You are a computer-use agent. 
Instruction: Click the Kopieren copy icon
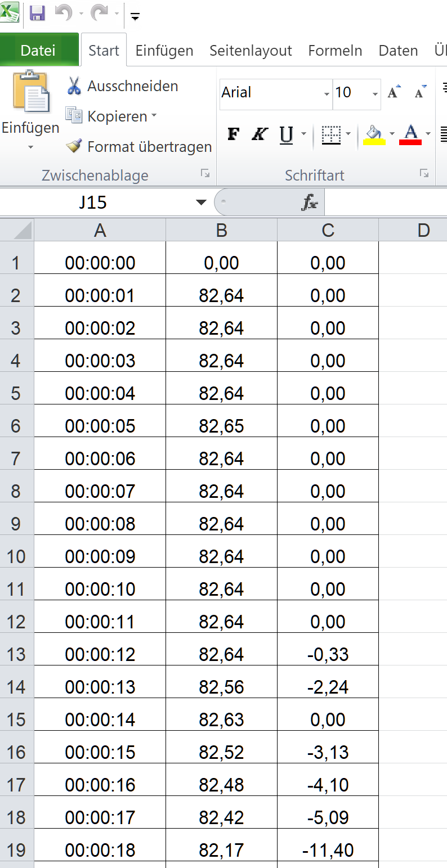click(74, 116)
